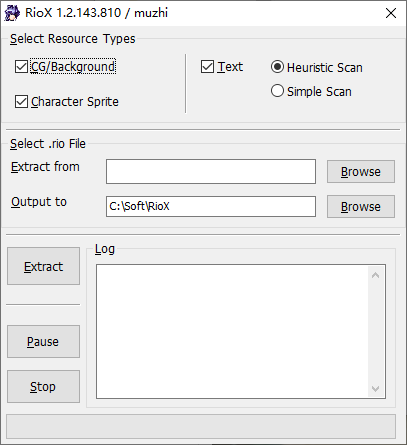Screen dimensions: 407x445
Task: Browse for the output folder
Action: 361,207
